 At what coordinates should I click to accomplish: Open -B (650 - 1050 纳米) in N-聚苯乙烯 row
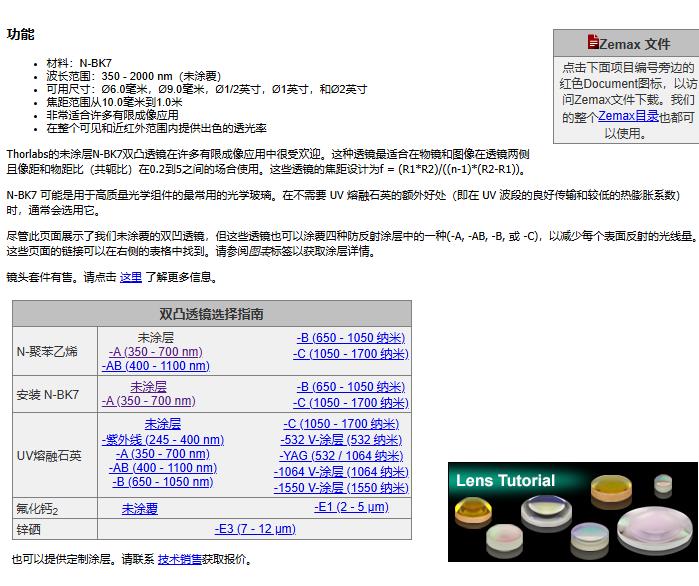[x=351, y=338]
